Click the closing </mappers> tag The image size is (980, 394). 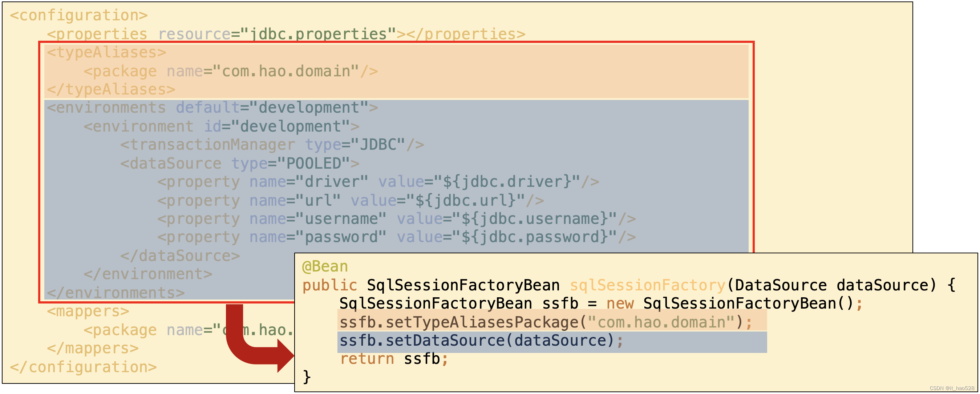pos(93,348)
